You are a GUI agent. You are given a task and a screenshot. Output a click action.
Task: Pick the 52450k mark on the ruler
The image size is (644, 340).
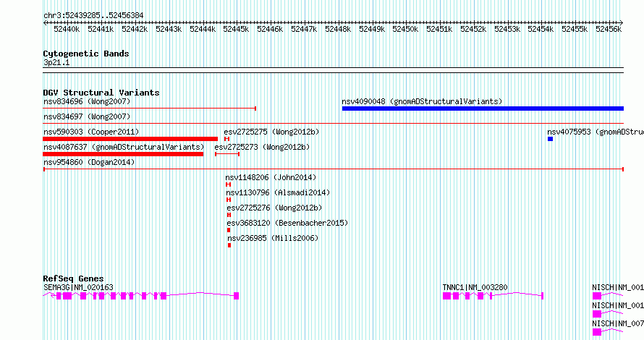click(x=405, y=29)
